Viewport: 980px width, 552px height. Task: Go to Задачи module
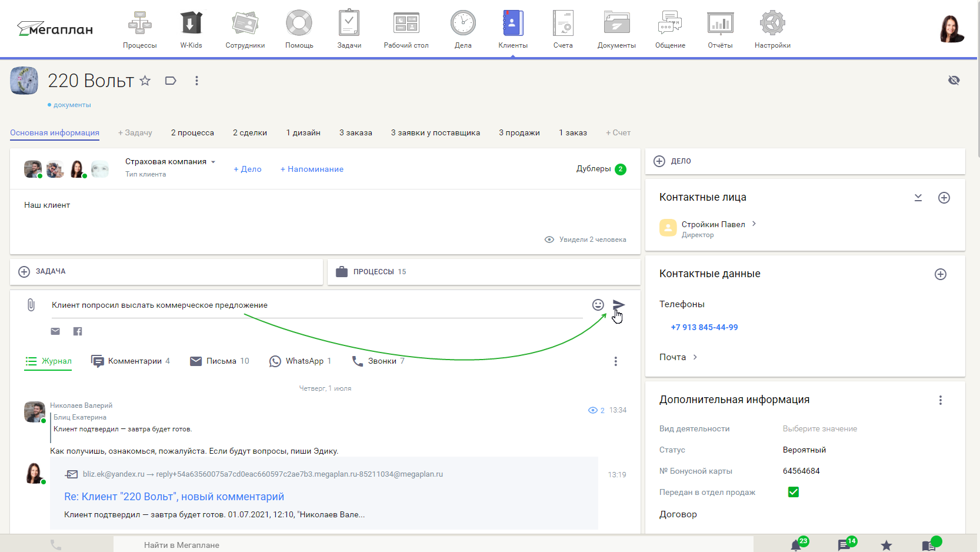pyautogui.click(x=349, y=30)
